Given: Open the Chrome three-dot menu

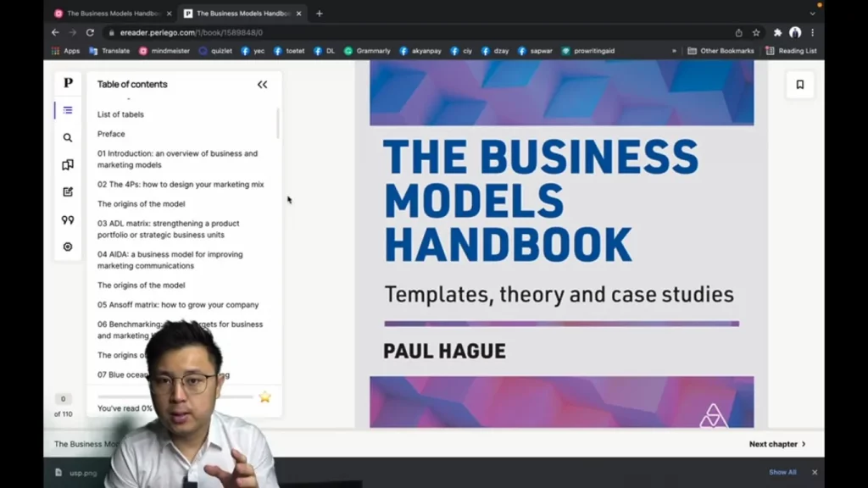Looking at the screenshot, I should tap(813, 33).
